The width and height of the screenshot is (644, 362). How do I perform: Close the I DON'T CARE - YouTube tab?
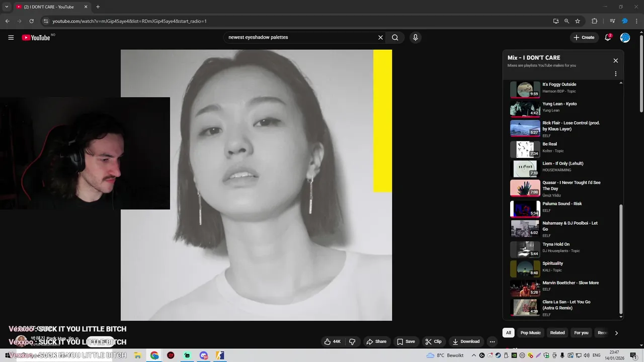click(x=86, y=7)
